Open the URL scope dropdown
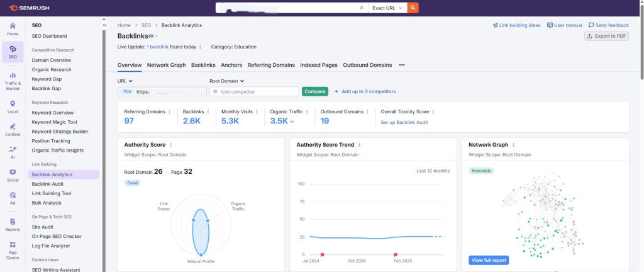 click(125, 81)
